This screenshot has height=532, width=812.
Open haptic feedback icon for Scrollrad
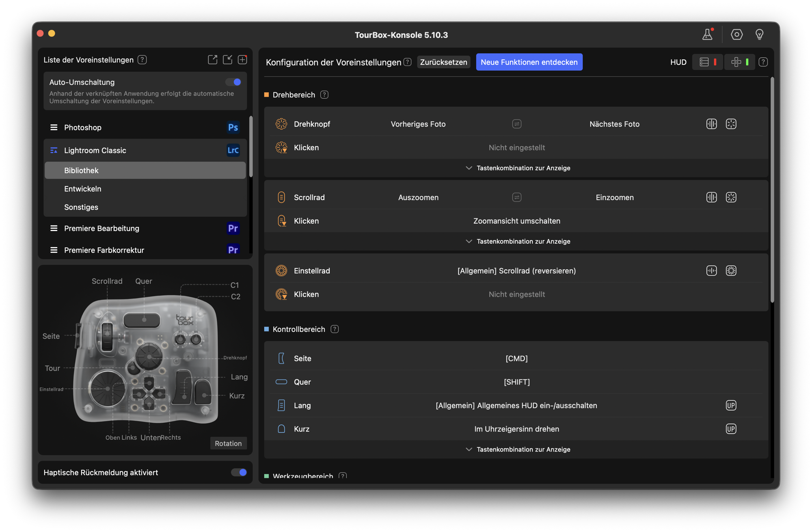coord(711,197)
